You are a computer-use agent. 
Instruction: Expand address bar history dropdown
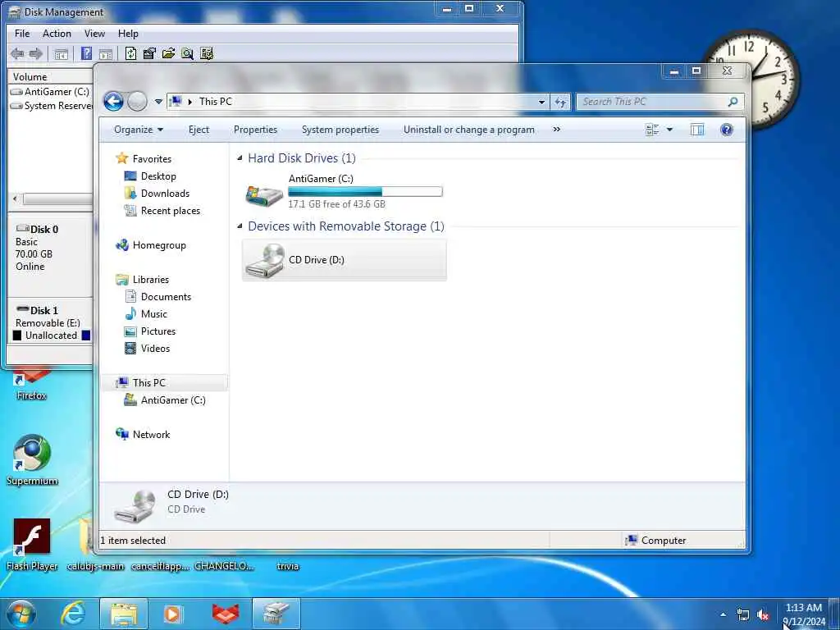541,102
